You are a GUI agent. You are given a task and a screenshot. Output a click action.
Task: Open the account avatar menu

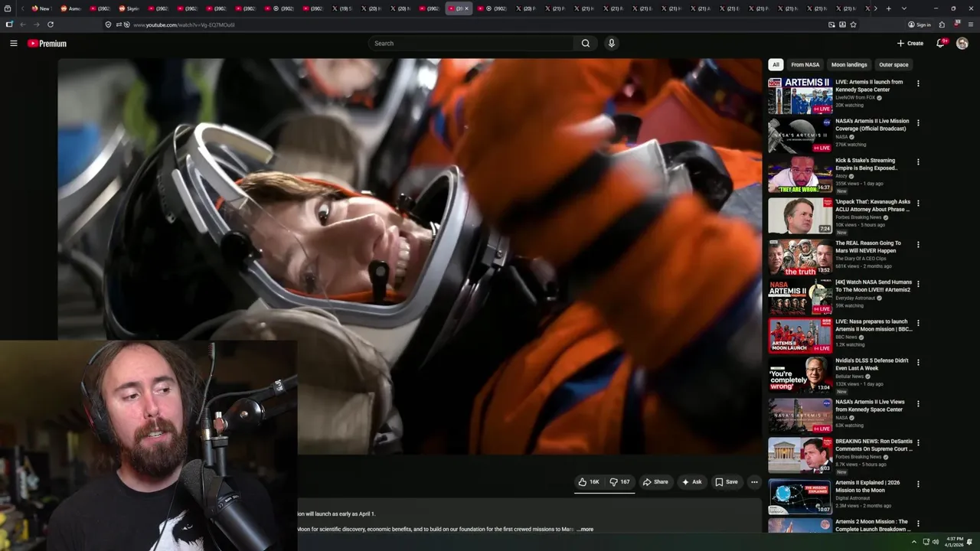[x=962, y=44]
